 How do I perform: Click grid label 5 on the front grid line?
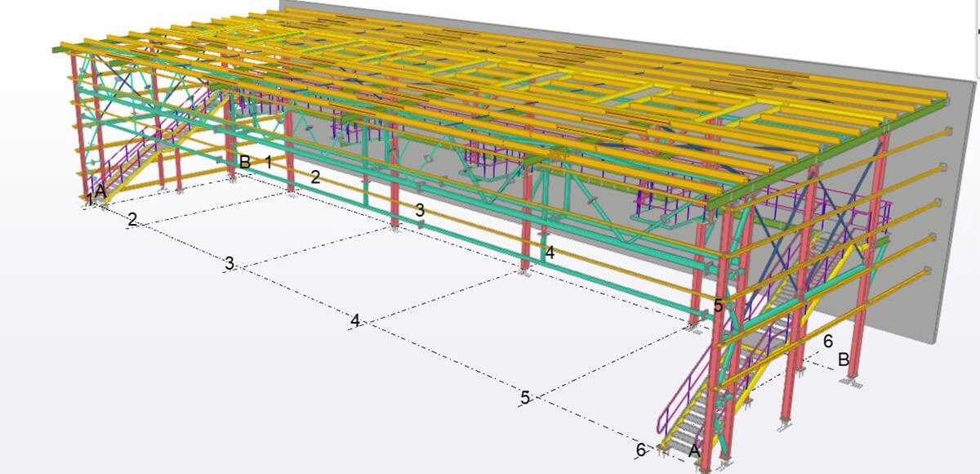pos(525,398)
